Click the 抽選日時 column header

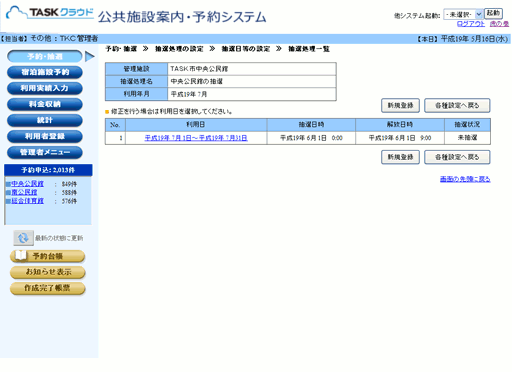311,125
